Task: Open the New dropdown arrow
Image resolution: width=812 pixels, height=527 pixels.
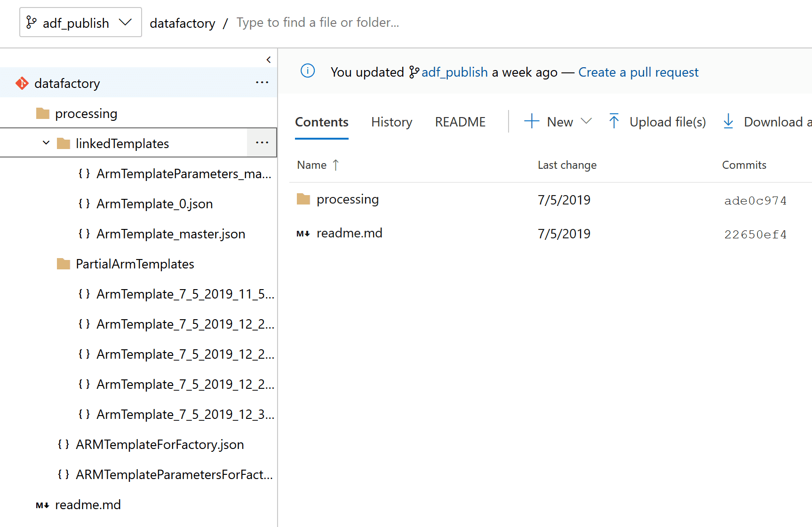Action: coord(587,121)
